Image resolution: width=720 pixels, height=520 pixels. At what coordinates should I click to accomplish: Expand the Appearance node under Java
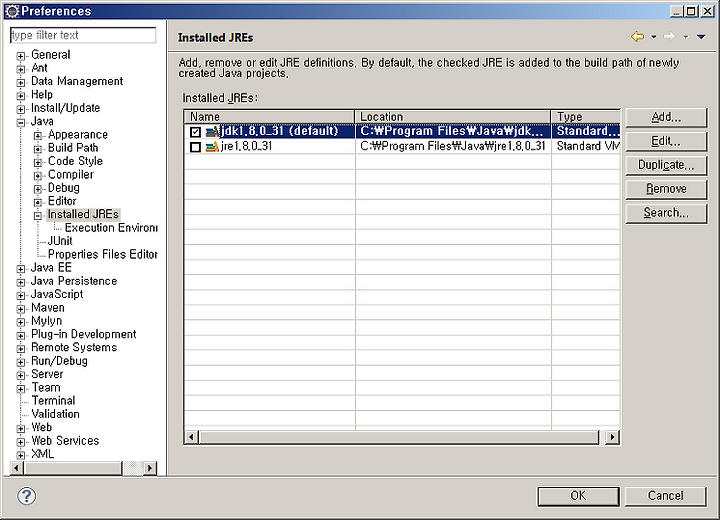point(38,136)
